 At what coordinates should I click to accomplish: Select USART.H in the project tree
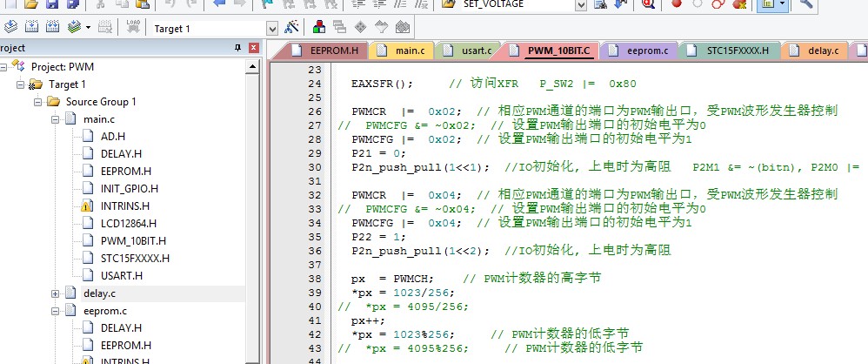(x=121, y=275)
